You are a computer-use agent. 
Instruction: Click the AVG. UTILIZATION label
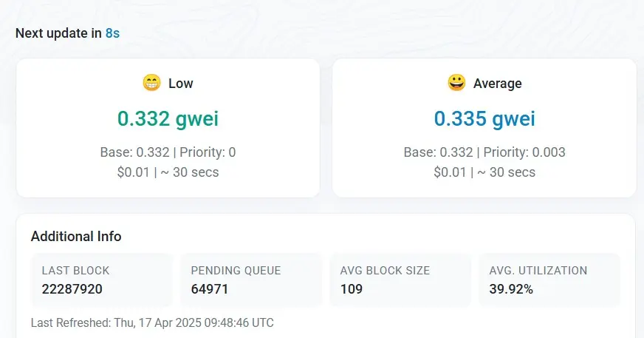coord(538,271)
